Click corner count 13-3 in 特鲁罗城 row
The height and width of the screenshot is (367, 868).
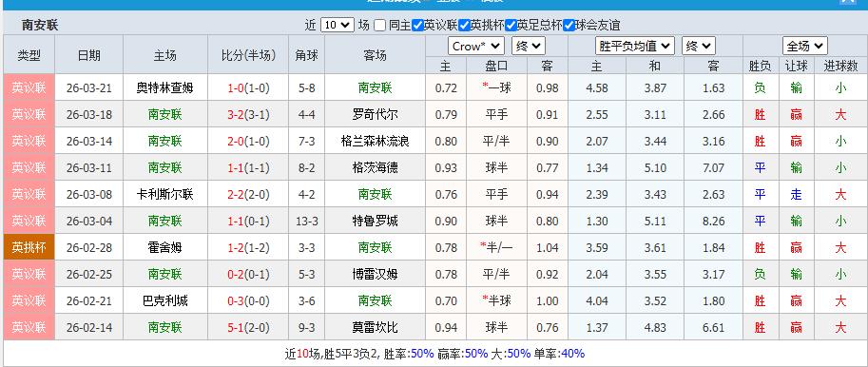tap(307, 221)
